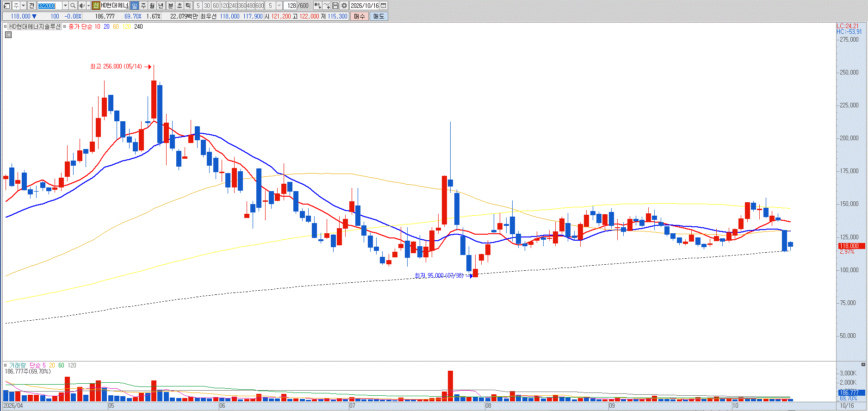Open dropdown arrow next to 주 selector
This screenshot has width=868, height=411.
point(23,6)
